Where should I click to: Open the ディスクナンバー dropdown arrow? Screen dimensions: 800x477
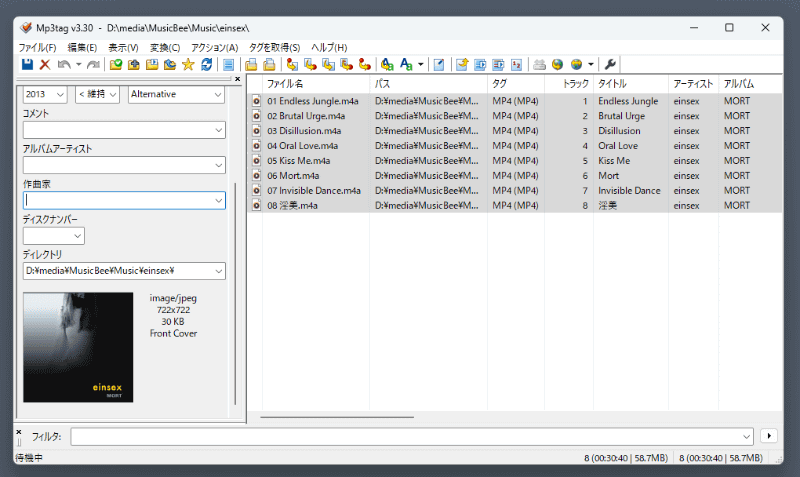[78, 236]
